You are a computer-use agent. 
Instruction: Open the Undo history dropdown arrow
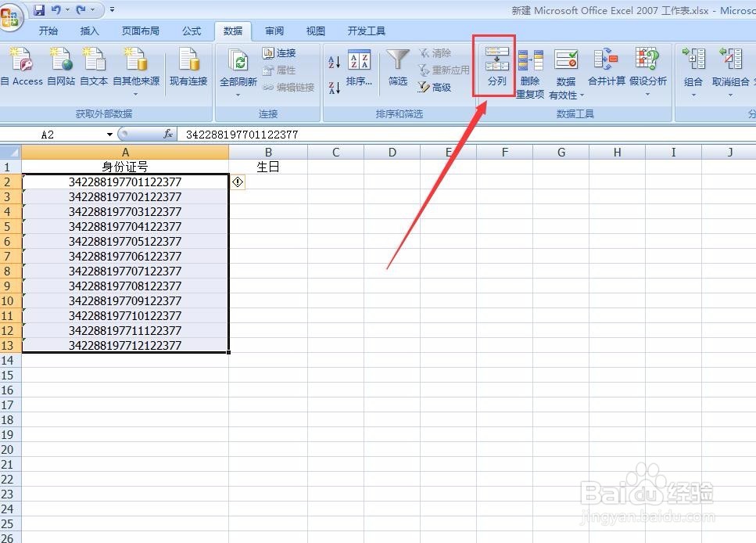click(67, 9)
